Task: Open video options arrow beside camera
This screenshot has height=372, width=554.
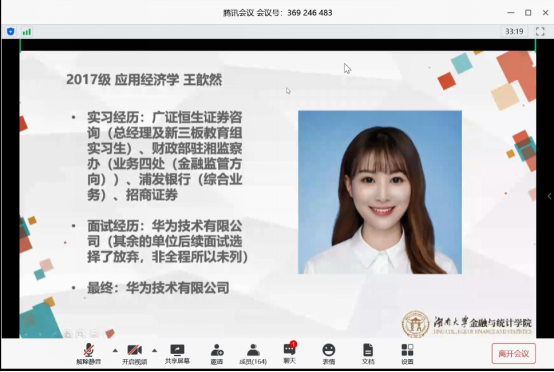Action: pyautogui.click(x=154, y=350)
